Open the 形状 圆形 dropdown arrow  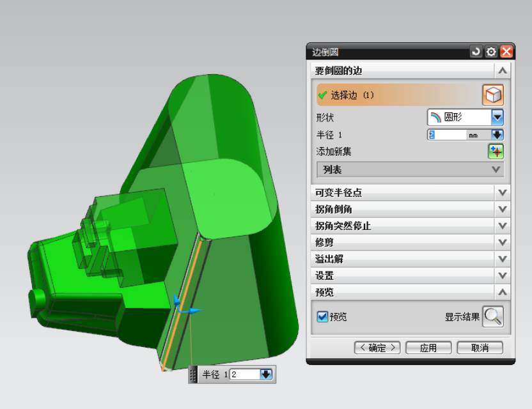coord(497,118)
